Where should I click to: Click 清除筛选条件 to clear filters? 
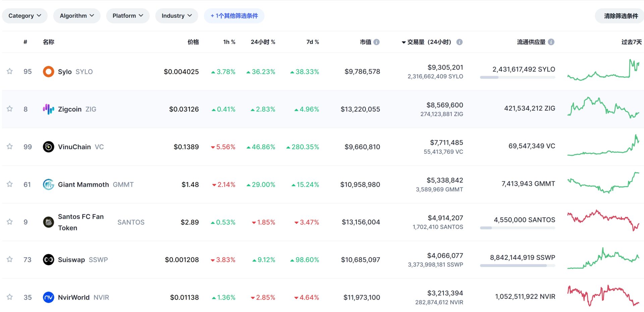pos(621,16)
